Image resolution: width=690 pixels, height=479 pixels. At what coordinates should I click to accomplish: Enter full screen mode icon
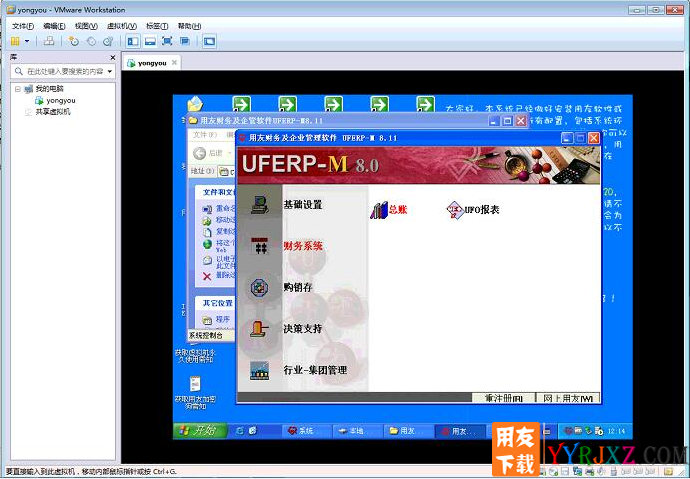tap(167, 41)
